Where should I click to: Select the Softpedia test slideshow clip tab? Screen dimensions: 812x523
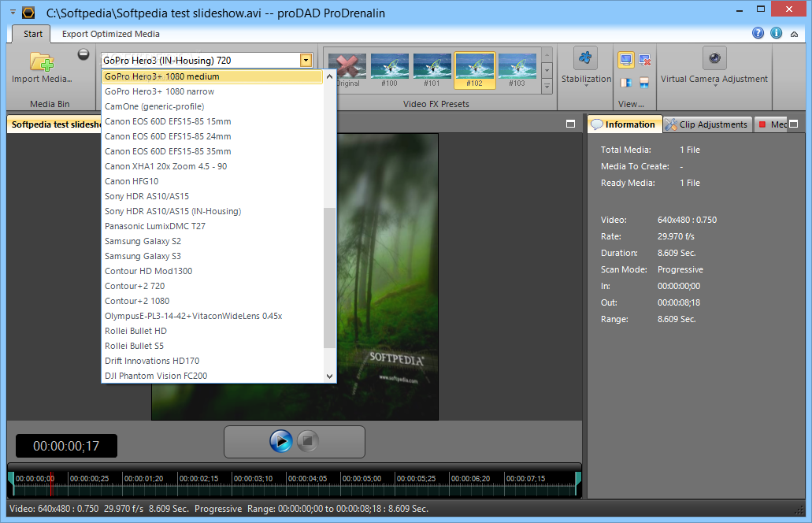(x=54, y=124)
